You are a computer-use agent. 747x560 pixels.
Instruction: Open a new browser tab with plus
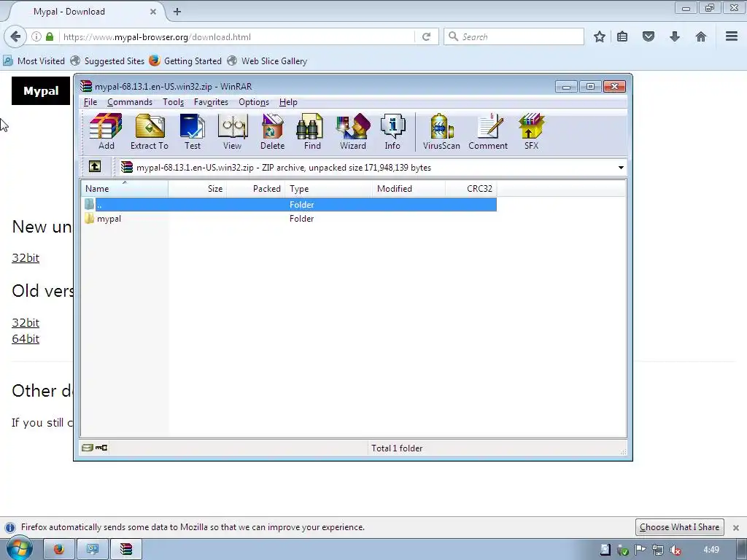pos(177,12)
